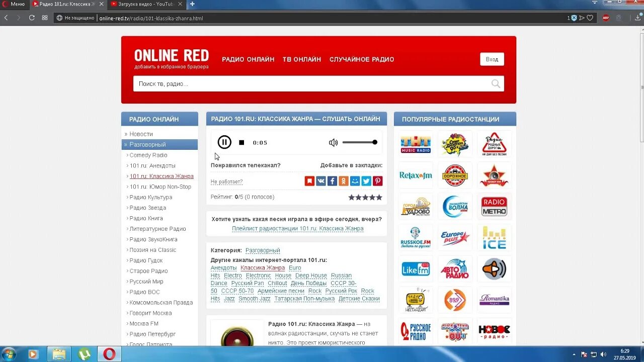Open Radio Metro station logo
This screenshot has height=362, width=644.
tap(494, 207)
